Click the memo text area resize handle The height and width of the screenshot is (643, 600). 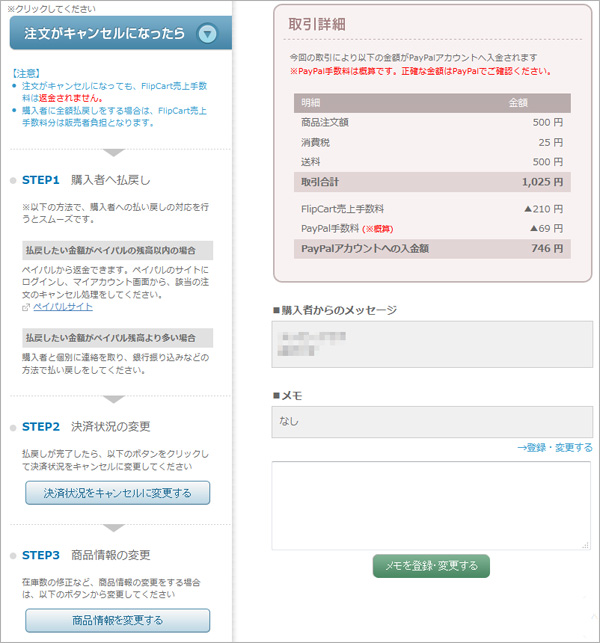click(585, 544)
